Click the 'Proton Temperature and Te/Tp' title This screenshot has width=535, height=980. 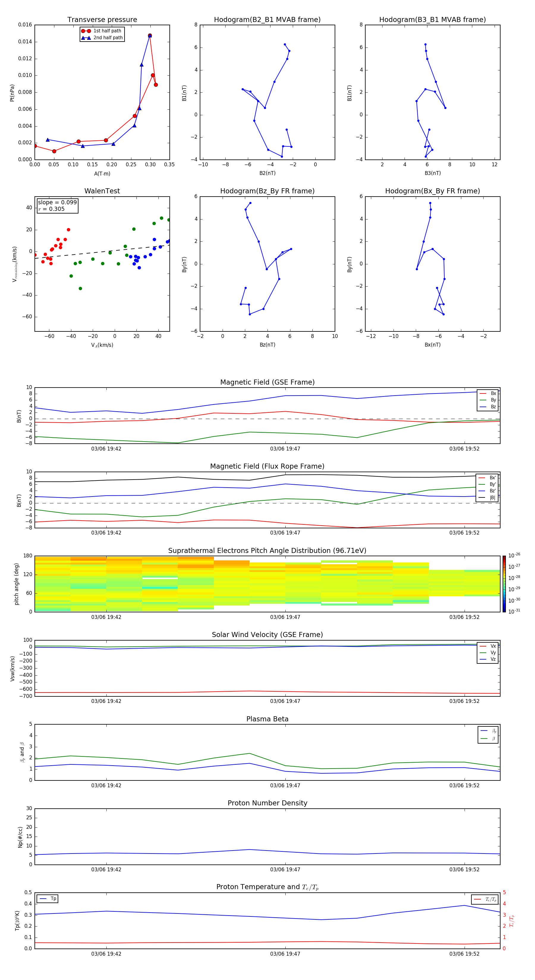click(x=267, y=887)
